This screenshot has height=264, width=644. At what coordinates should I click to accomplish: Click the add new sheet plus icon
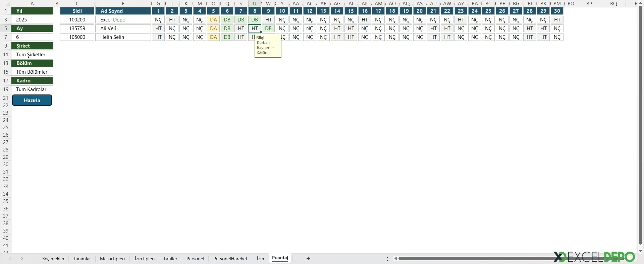coord(308,258)
